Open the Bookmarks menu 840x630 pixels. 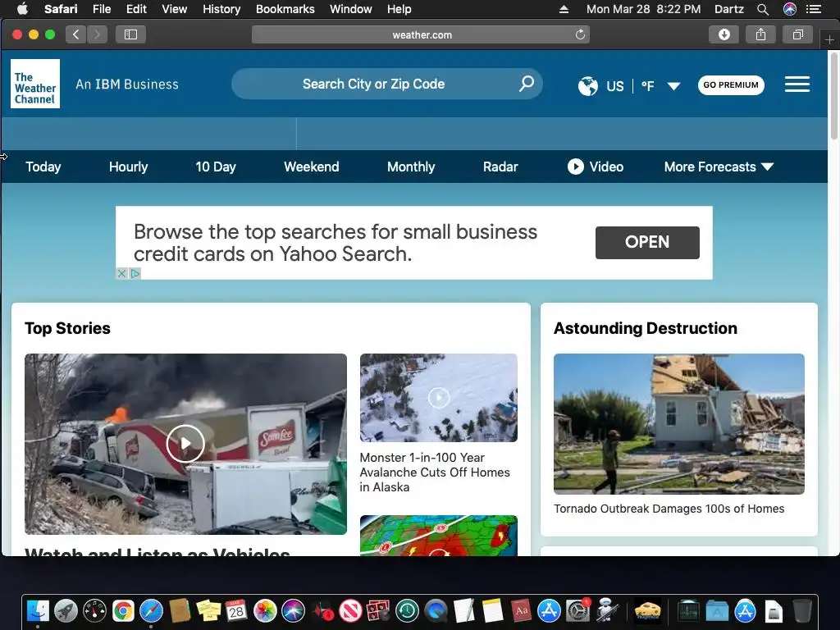pos(285,9)
